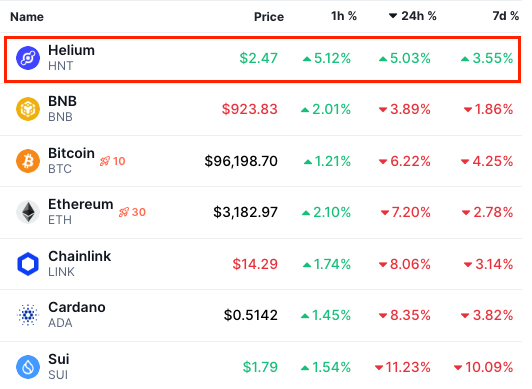This screenshot has width=532, height=389.
Task: Click the Cardano dotted logo icon
Action: tap(28, 315)
